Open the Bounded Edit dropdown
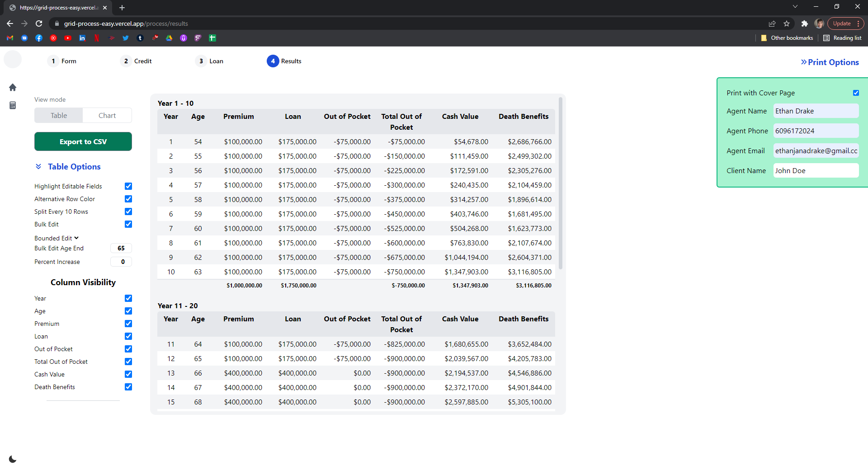868x470 pixels. (x=57, y=238)
